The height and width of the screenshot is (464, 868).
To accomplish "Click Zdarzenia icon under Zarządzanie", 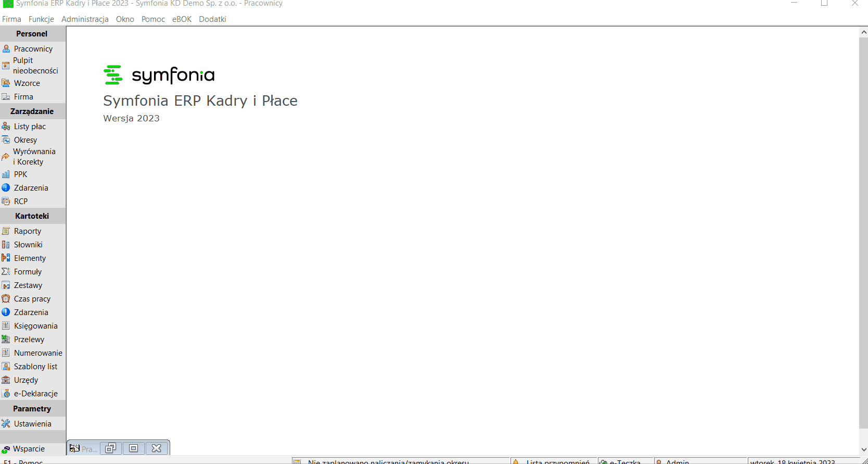I will pos(6,187).
